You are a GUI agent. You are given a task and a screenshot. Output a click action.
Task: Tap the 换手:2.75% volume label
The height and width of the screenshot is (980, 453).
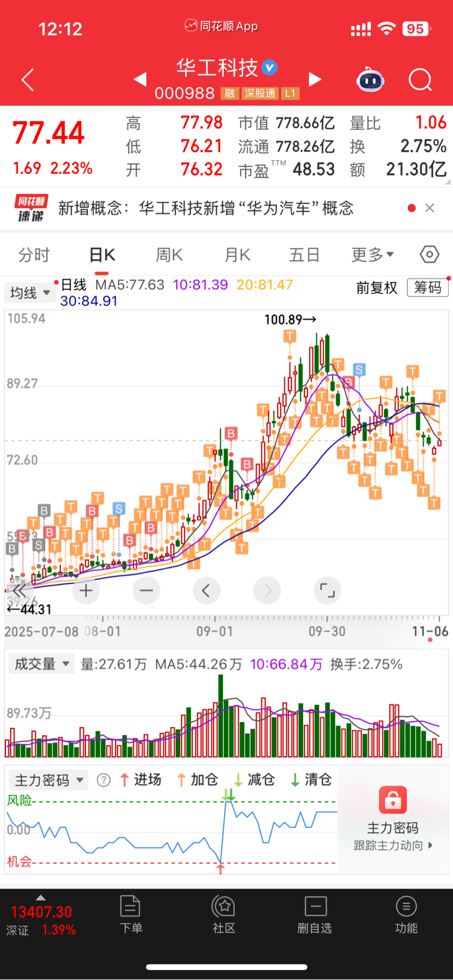tap(366, 664)
